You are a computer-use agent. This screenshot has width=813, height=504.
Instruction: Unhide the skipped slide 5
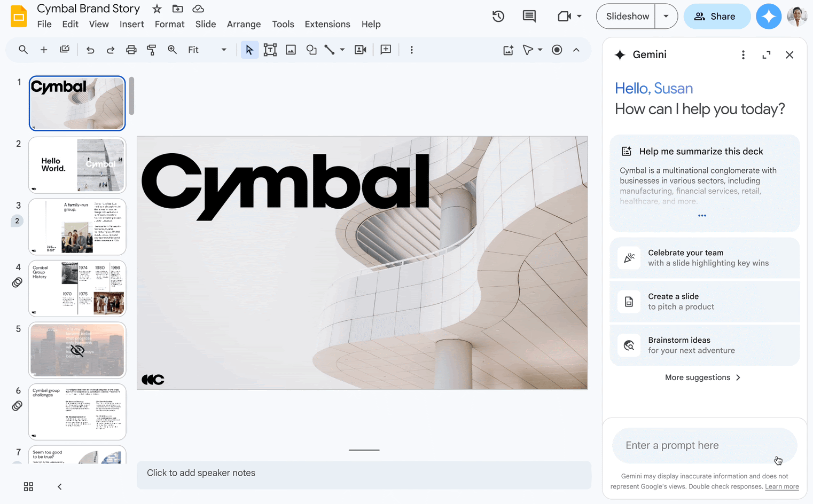click(77, 350)
